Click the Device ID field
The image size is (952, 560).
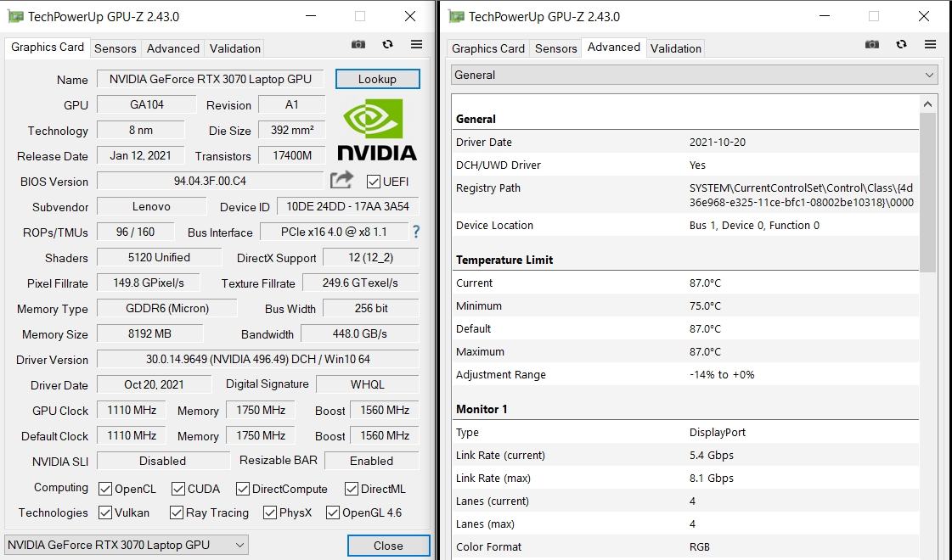[x=347, y=206]
